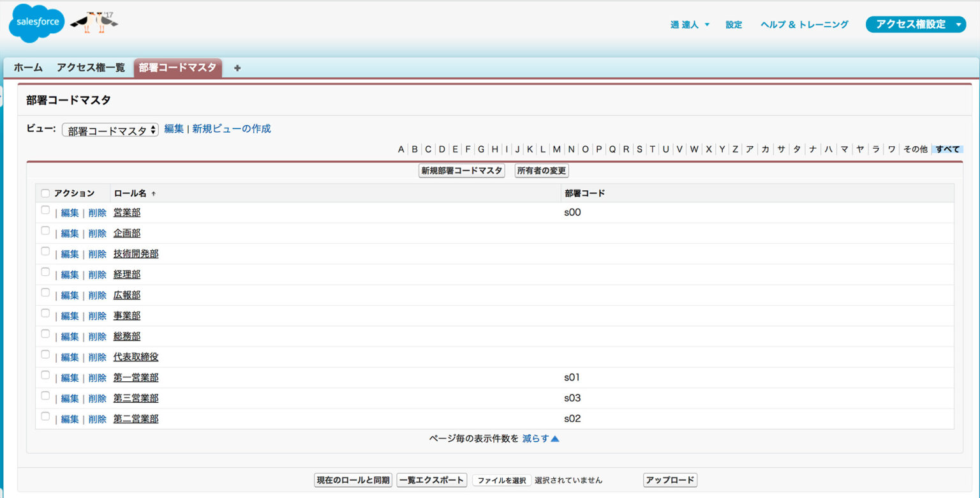This screenshot has width=980, height=498.
Task: Open the ビュー selection combo box
Action: coord(110,128)
